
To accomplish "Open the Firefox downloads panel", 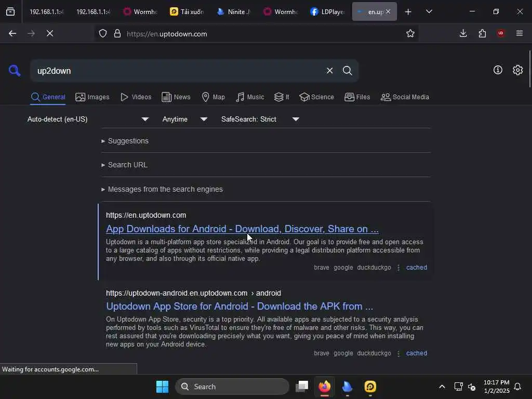I will coord(463,33).
